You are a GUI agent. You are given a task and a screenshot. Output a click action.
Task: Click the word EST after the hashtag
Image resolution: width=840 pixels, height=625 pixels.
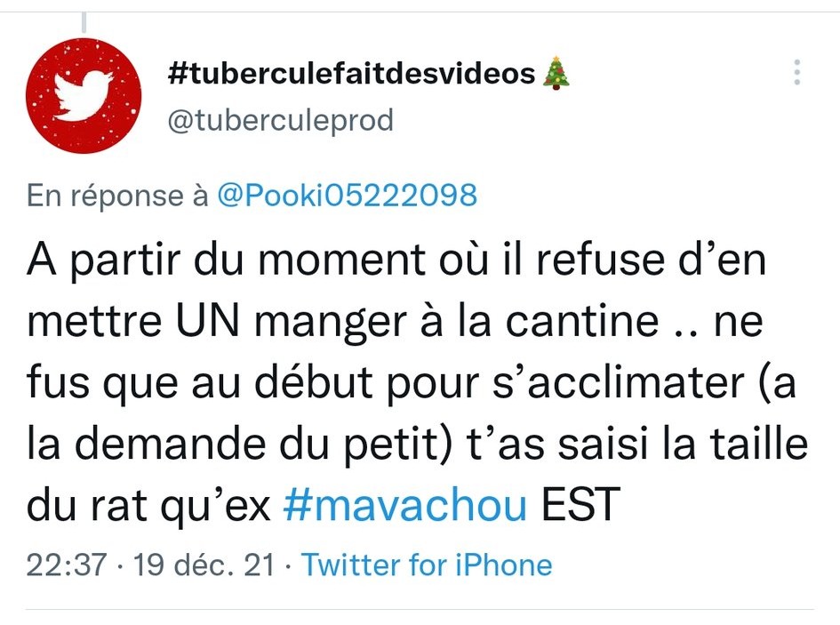point(580,505)
